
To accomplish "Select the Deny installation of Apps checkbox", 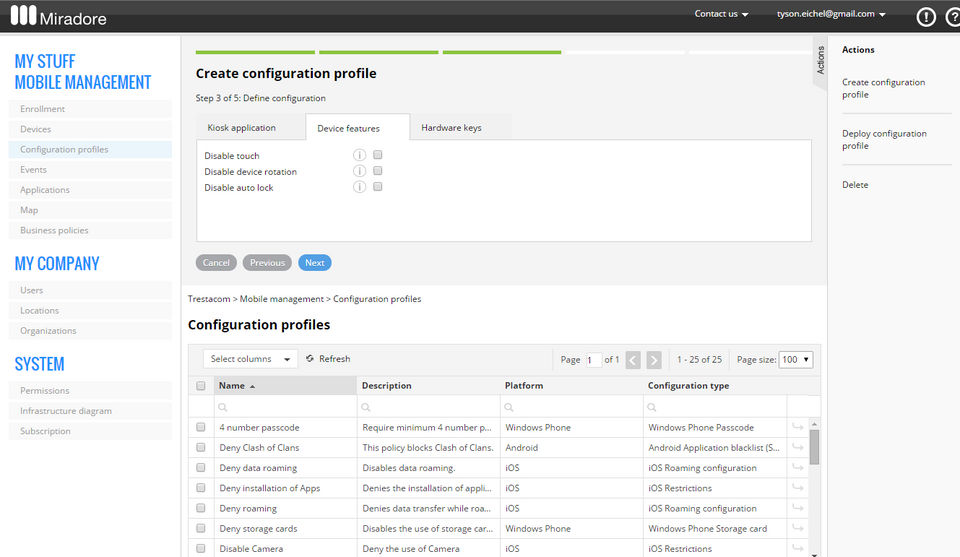I will [x=201, y=488].
